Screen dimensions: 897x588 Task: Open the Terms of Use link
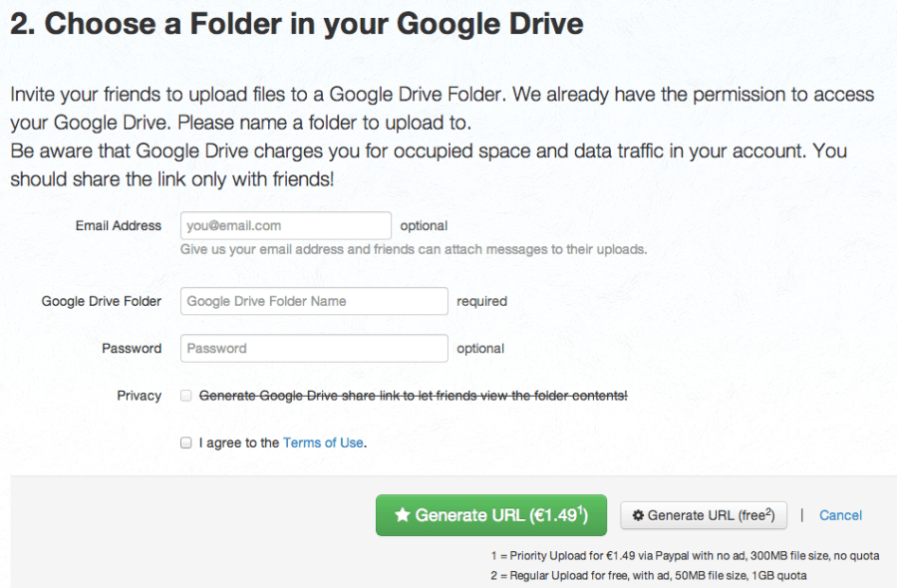pos(323,442)
